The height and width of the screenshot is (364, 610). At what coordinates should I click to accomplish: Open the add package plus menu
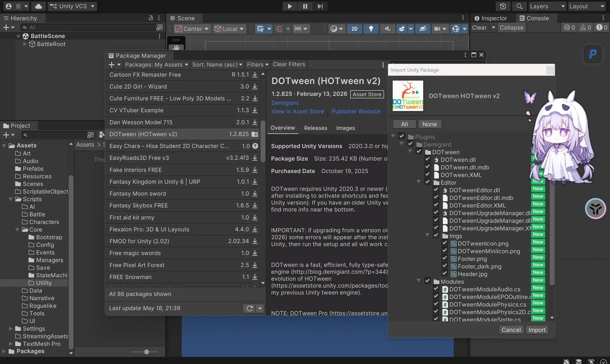[x=114, y=65]
